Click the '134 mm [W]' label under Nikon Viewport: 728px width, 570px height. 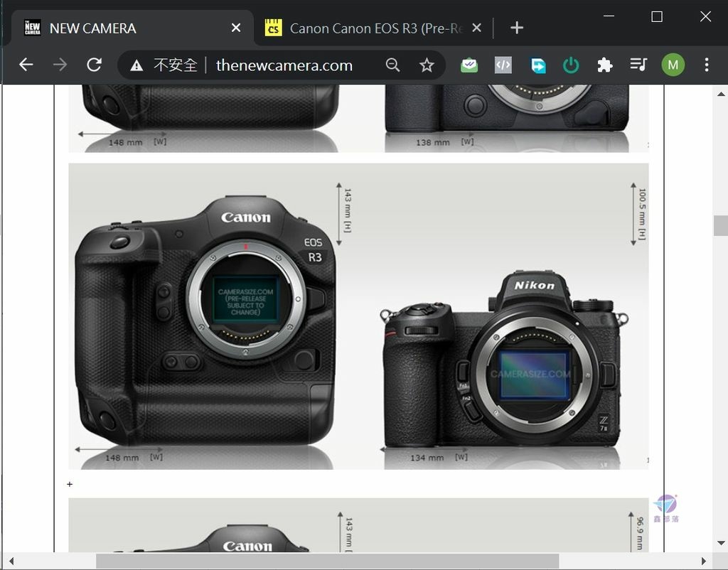coord(439,457)
